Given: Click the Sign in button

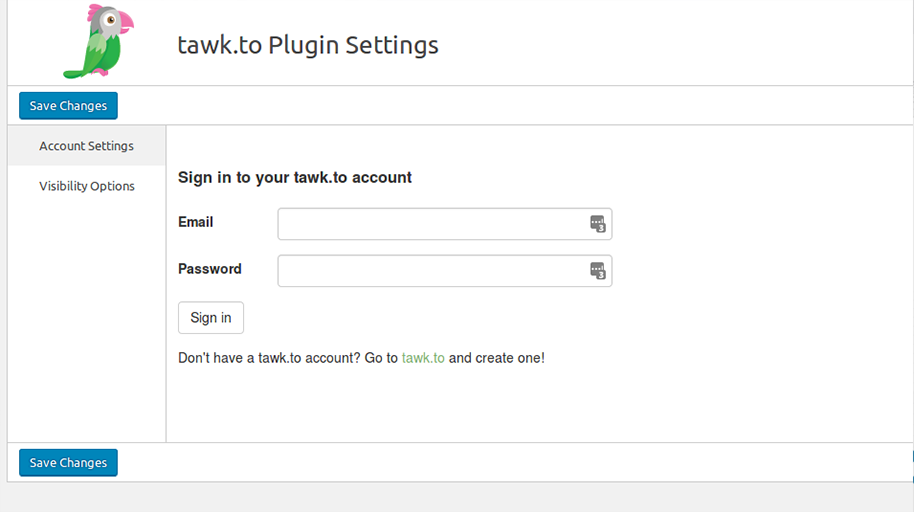Looking at the screenshot, I should click(210, 318).
